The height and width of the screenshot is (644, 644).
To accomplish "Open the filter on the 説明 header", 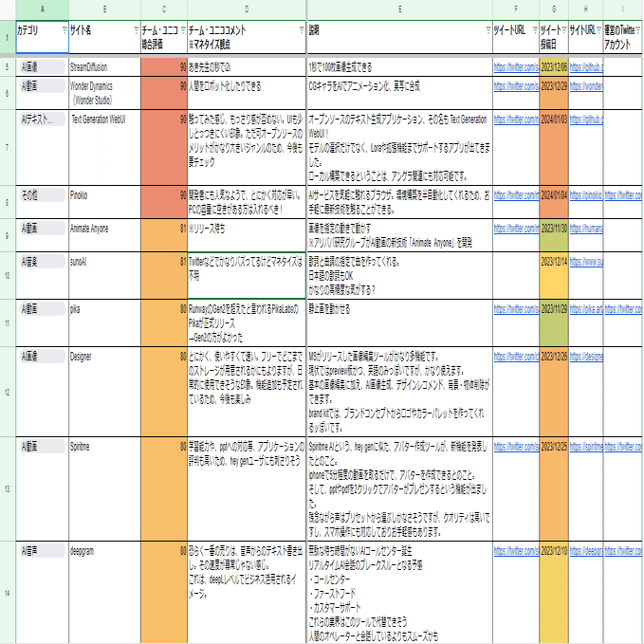I will tap(488, 30).
